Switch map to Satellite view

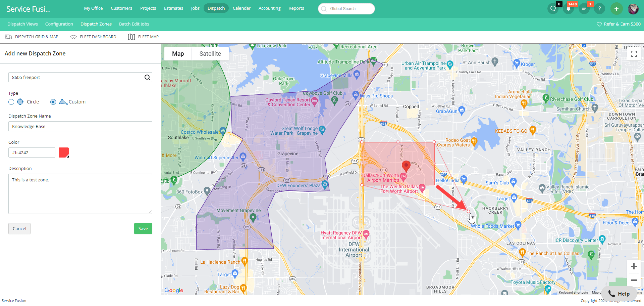(x=210, y=54)
